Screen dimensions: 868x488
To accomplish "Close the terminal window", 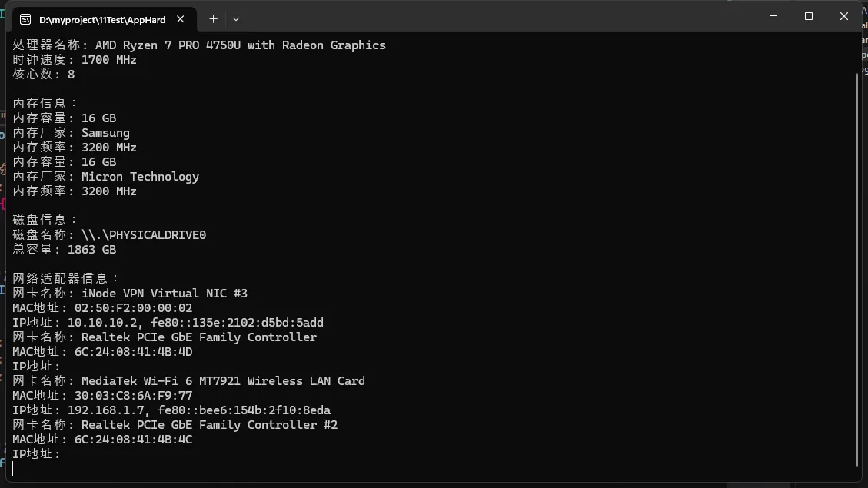I will (x=844, y=16).
